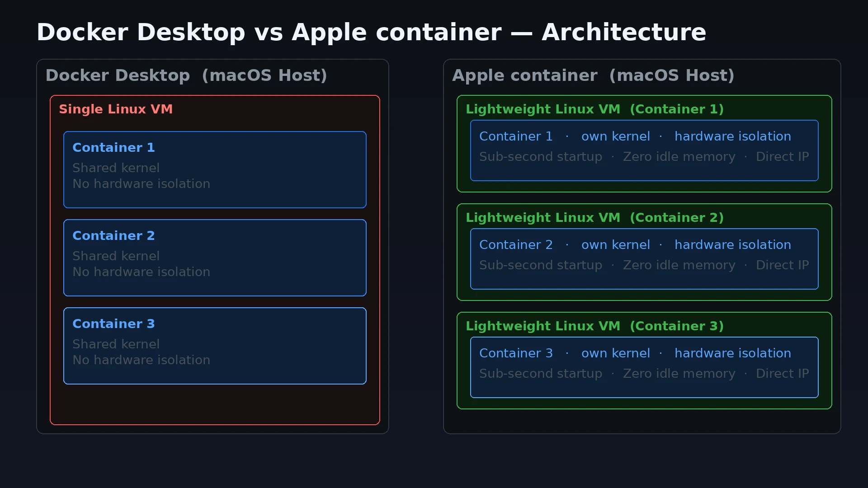Image resolution: width=868 pixels, height=488 pixels.
Task: Click the 'Container 2' heading in Docker Desktop panel
Action: click(113, 236)
